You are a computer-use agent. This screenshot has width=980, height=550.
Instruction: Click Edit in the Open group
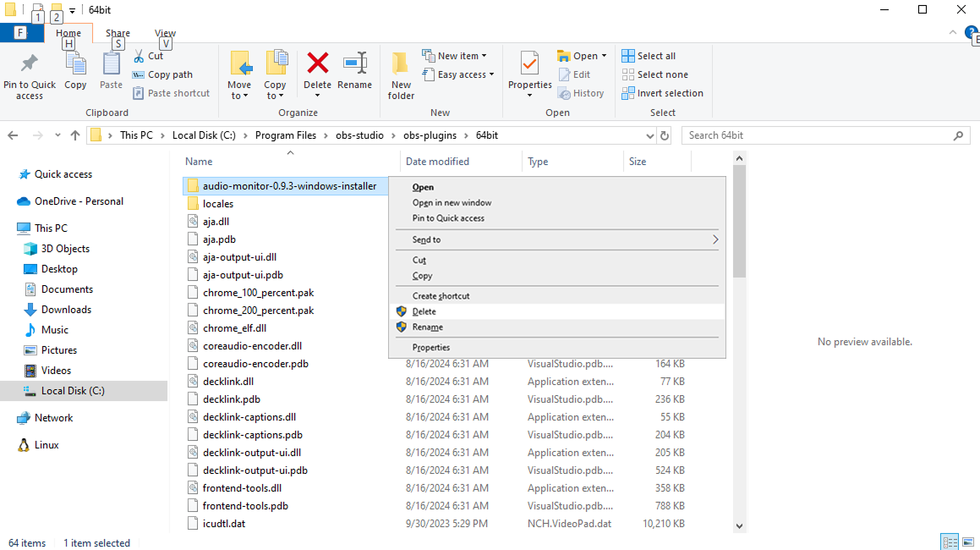[x=574, y=74]
